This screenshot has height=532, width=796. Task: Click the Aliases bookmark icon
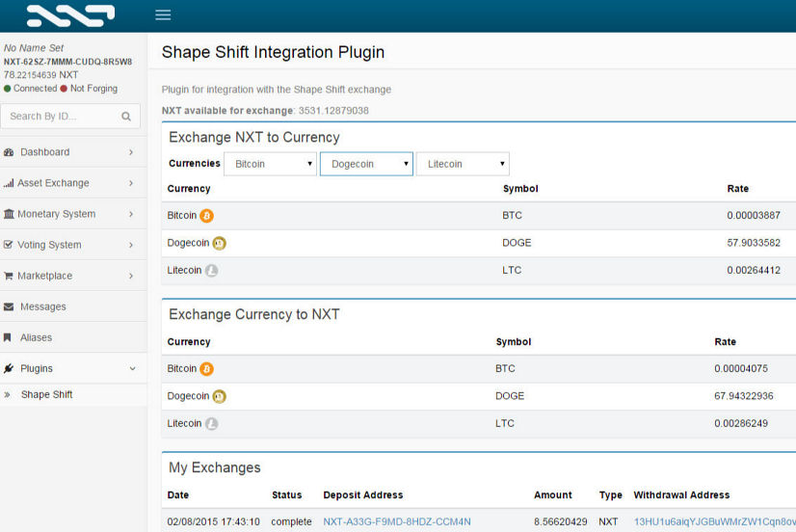(8, 337)
